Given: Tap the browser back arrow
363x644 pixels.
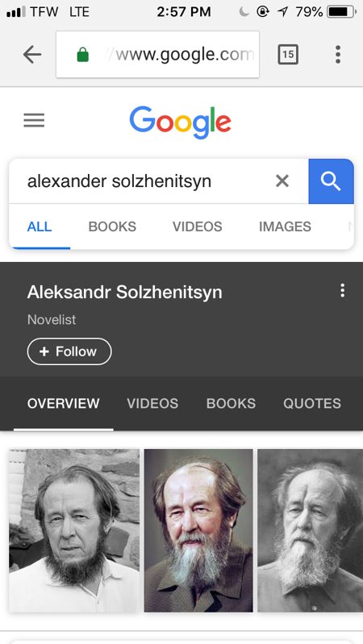Looking at the screenshot, I should coord(32,54).
